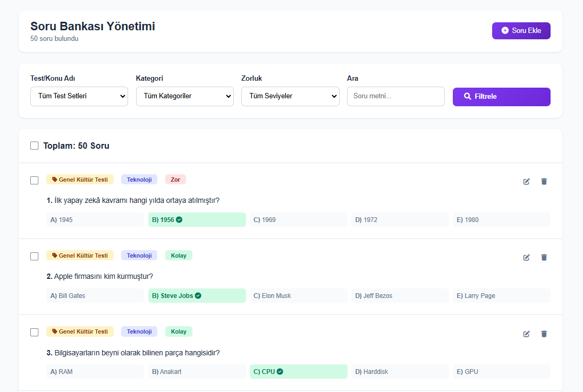Select option E) Larry Page
The height and width of the screenshot is (392, 583).
pos(502,296)
